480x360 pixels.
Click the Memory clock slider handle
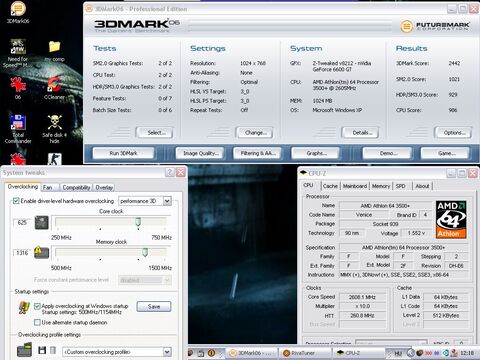tap(145, 252)
